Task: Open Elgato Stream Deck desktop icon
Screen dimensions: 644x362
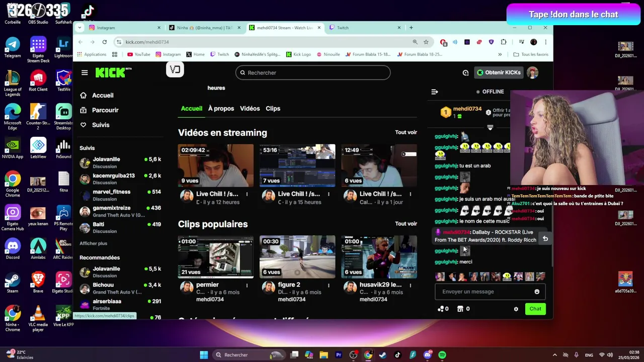Action: coord(38,49)
